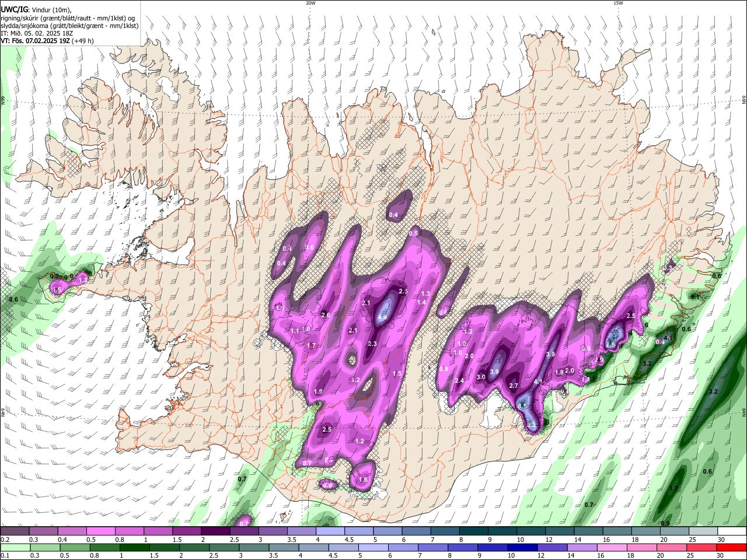747x560 pixels.
Task: Click the pale grey 25 swatch in snow legend
Action: click(702, 531)
